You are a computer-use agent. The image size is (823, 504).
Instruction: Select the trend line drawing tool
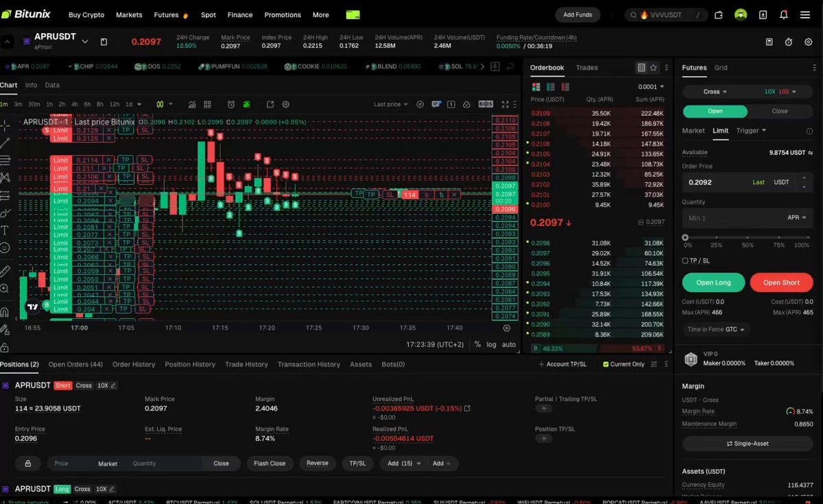pos(5,143)
